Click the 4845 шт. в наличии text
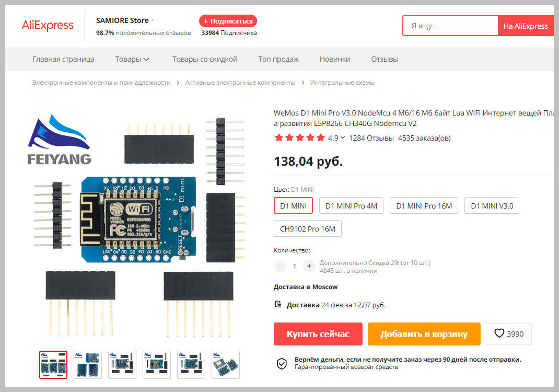The image size is (559, 392). 348,271
